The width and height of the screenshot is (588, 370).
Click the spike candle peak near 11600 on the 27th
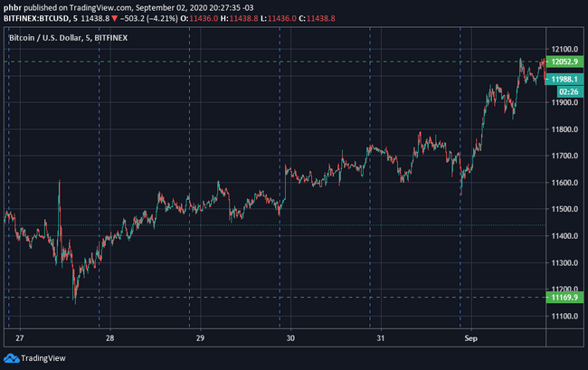[x=59, y=182]
